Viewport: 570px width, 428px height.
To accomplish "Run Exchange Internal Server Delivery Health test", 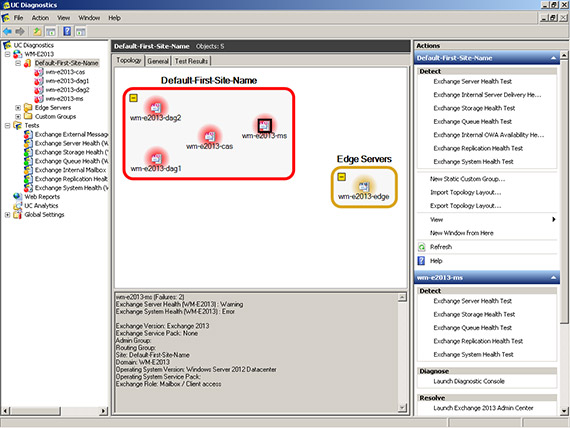I will point(487,95).
